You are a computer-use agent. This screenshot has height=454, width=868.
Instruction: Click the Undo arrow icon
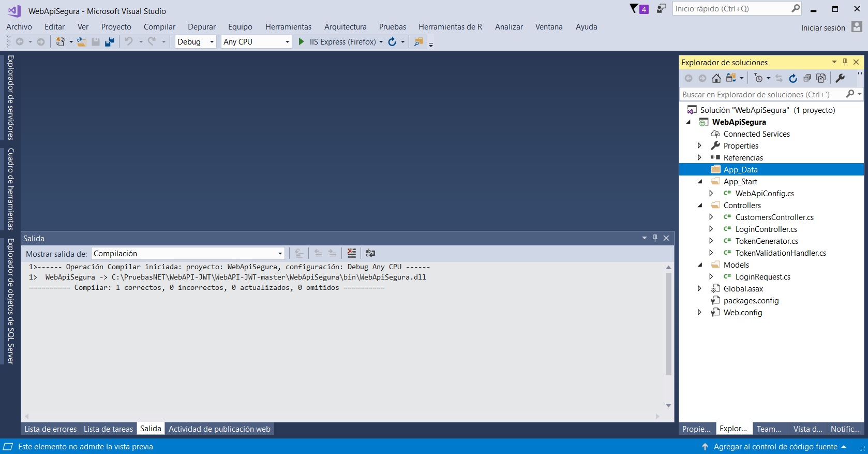(x=129, y=41)
